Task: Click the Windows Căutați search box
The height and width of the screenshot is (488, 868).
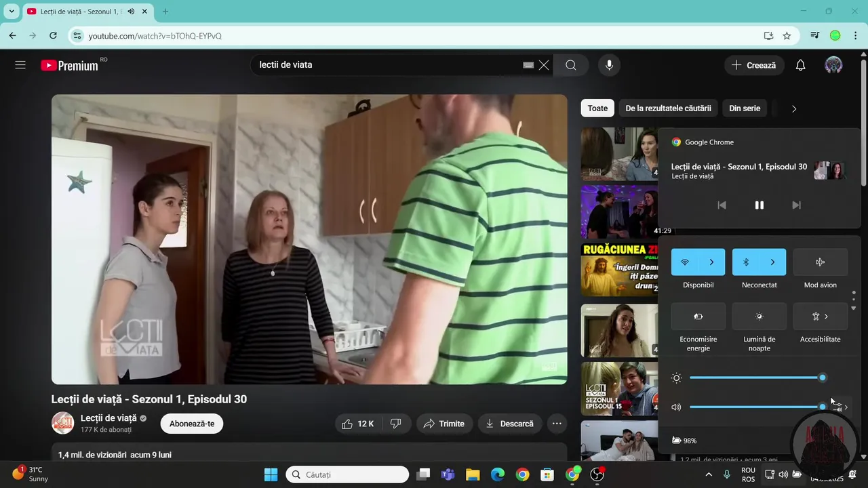Action: coord(347,474)
